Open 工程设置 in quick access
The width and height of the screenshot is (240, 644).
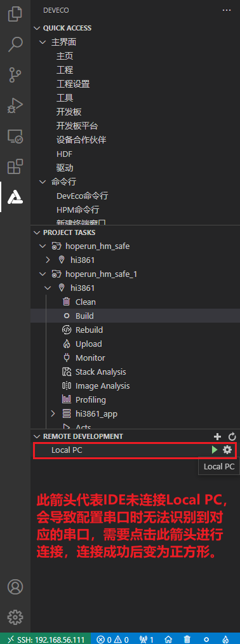[x=73, y=84]
